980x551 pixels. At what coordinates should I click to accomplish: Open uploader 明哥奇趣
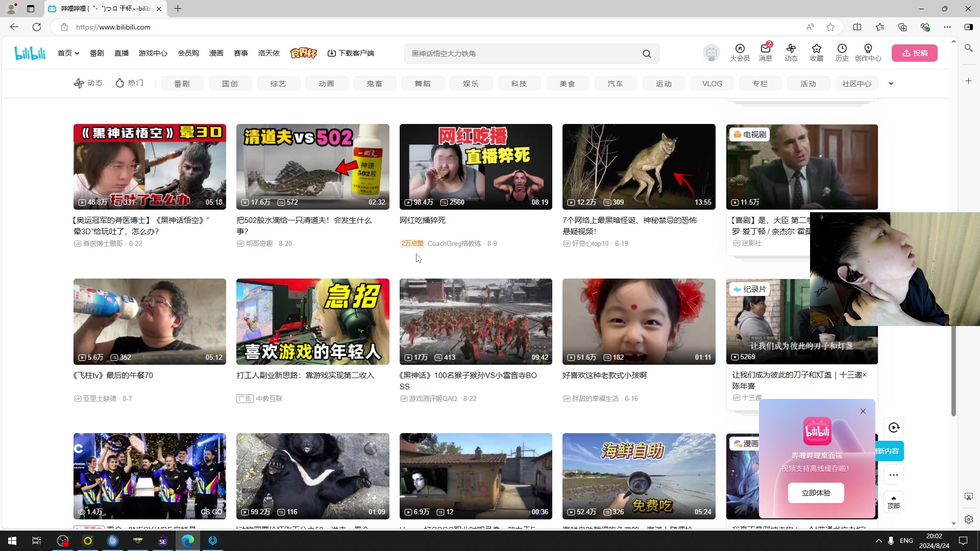click(259, 244)
